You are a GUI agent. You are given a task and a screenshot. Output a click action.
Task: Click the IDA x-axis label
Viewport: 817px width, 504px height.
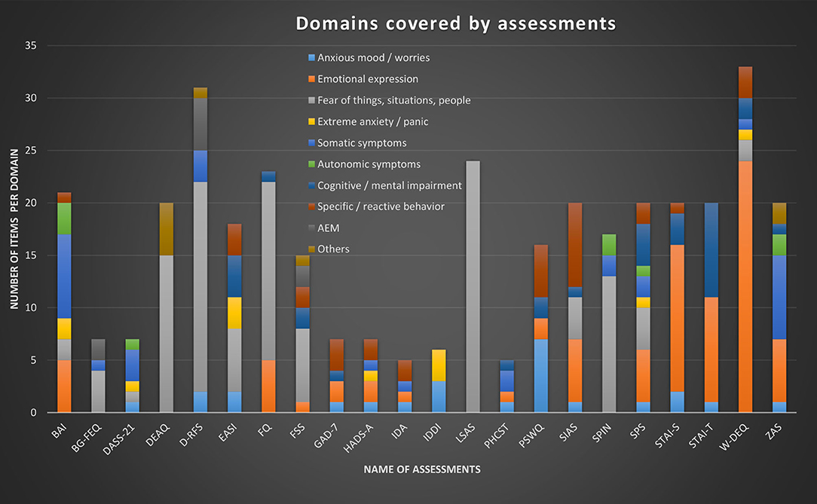coord(399,432)
